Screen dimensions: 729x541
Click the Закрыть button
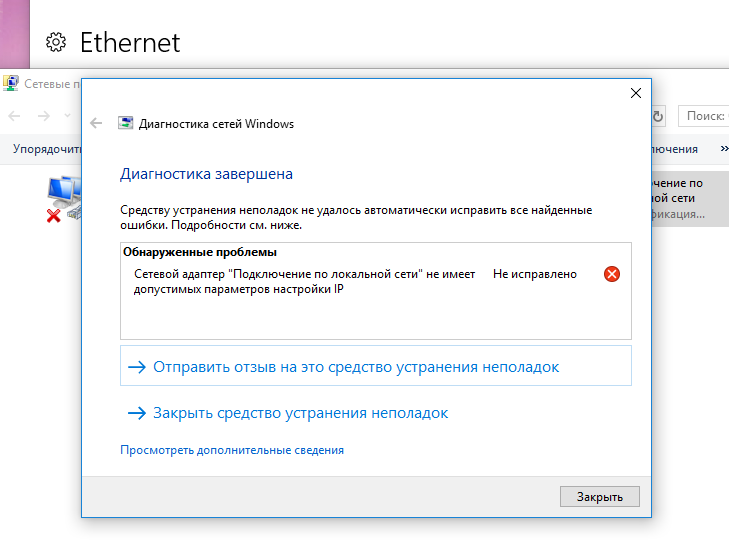pos(600,496)
